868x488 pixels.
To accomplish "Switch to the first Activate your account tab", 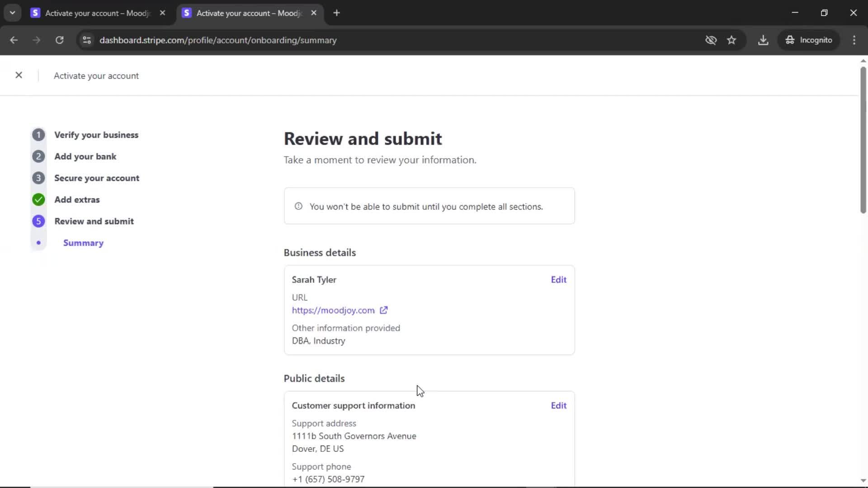I will point(97,13).
